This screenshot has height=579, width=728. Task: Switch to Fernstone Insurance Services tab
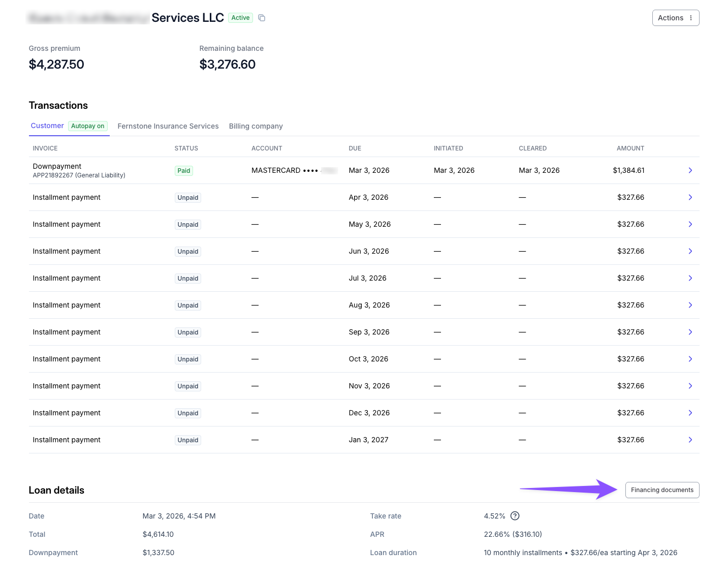pos(168,126)
